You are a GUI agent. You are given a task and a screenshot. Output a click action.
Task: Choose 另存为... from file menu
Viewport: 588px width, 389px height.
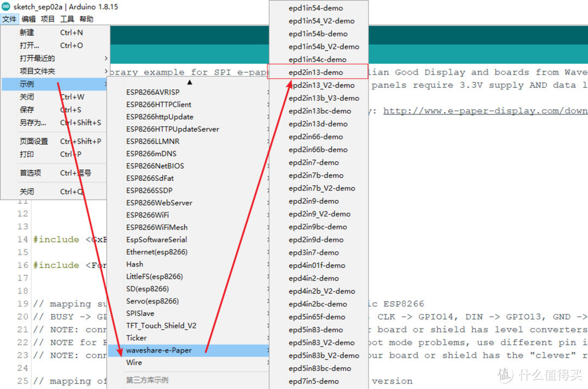tap(55, 123)
